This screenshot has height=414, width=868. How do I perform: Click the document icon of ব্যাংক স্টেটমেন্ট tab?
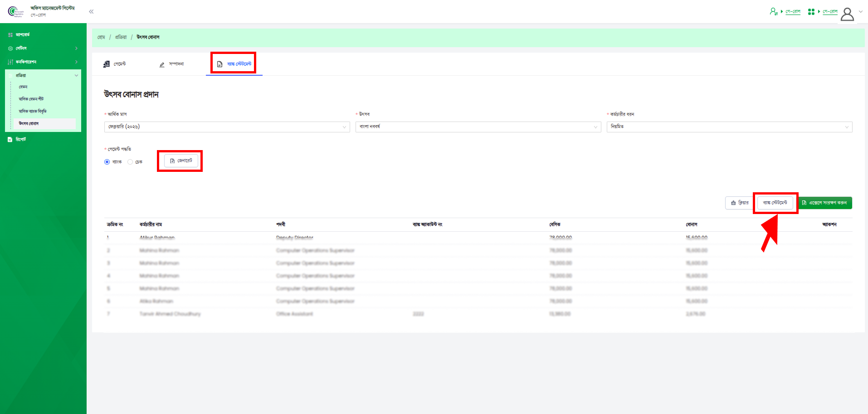click(220, 64)
